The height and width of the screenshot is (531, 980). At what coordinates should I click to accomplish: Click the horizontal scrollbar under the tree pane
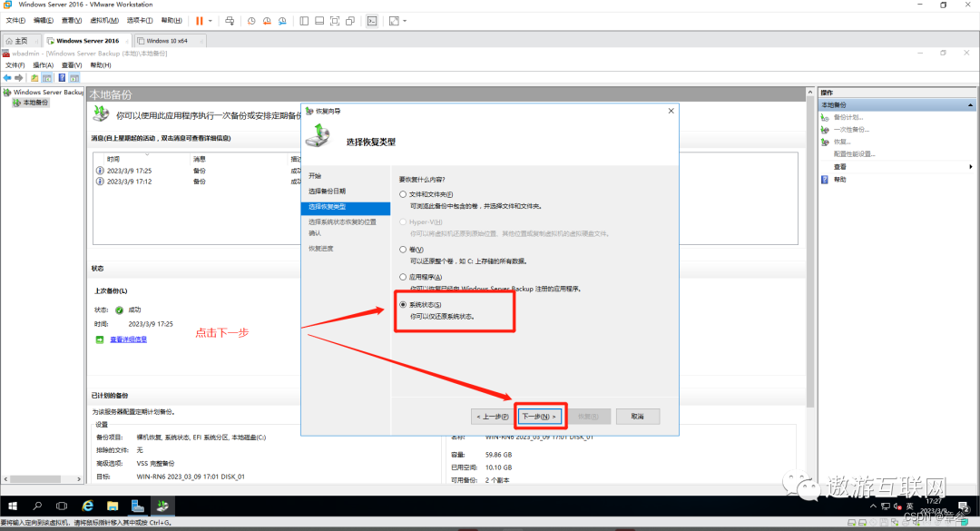point(35,479)
